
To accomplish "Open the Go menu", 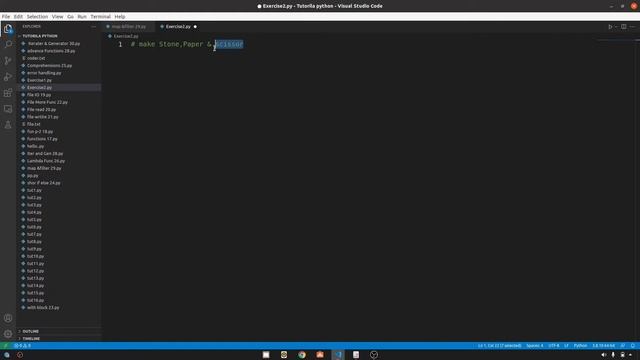I will point(70,17).
